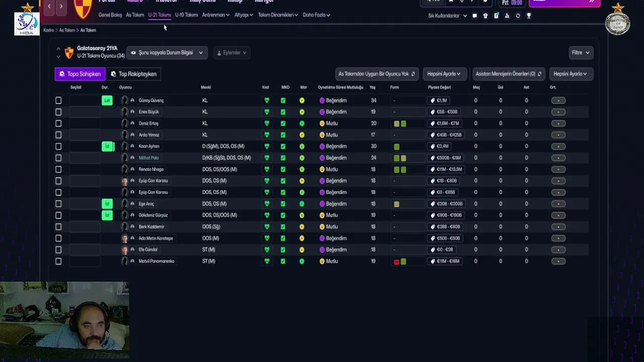Click Efe Gündal's morale icon

[302, 250]
